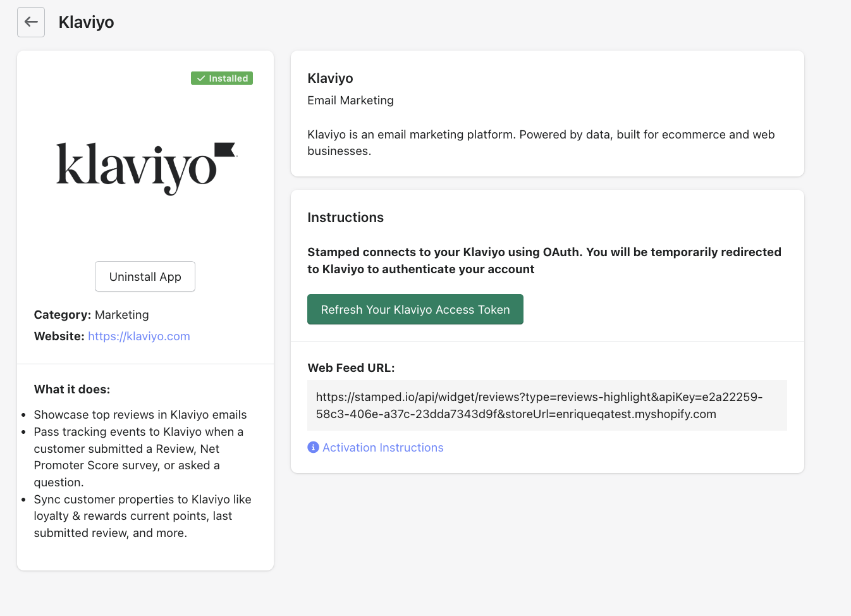Click the Klaviyo heading in description card

(330, 78)
